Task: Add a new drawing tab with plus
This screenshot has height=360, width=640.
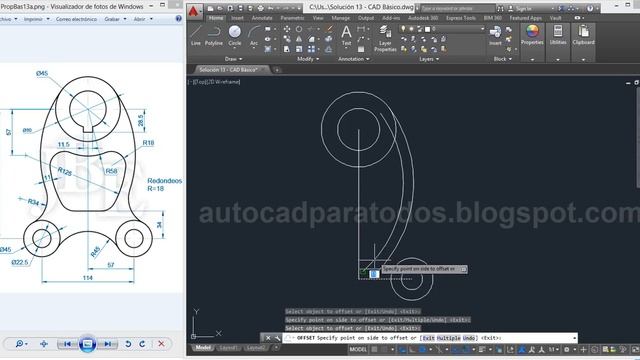Action: (277, 70)
